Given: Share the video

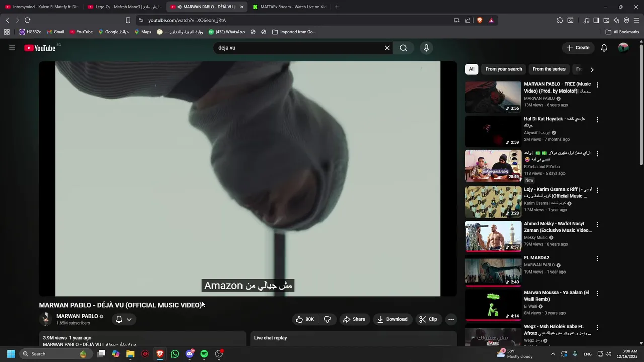Looking at the screenshot, I should 354,319.
